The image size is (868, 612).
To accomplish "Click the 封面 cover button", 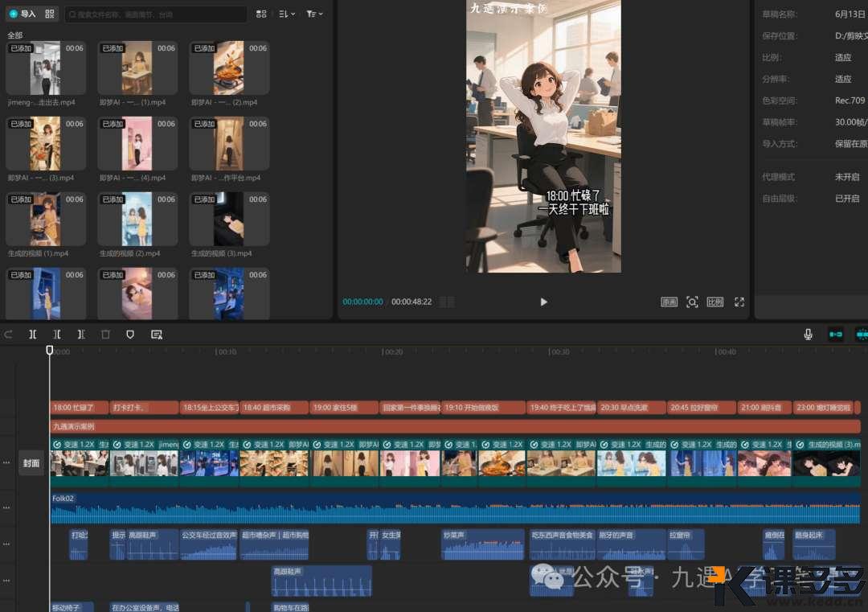I will point(31,463).
